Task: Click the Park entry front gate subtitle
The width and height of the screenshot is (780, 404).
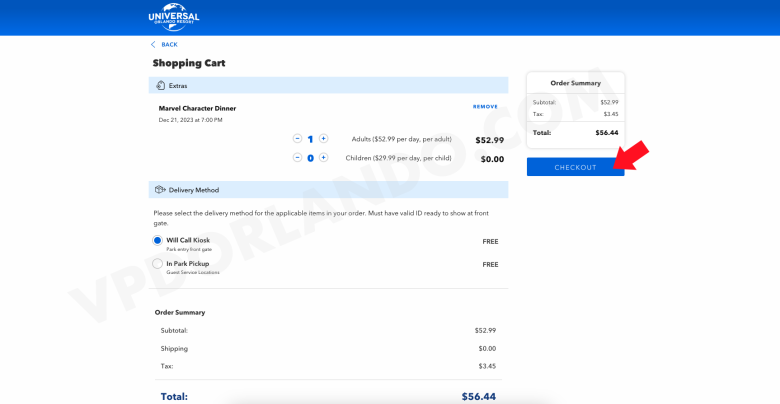Action: point(189,249)
